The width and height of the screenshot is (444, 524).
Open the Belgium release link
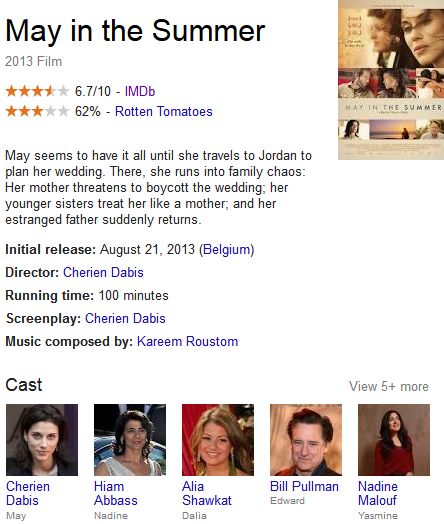227,250
